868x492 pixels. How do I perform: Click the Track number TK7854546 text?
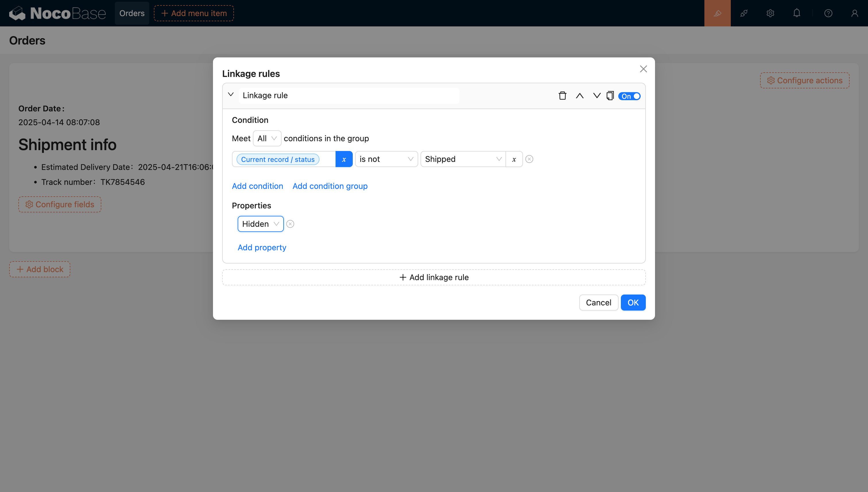[x=93, y=182]
